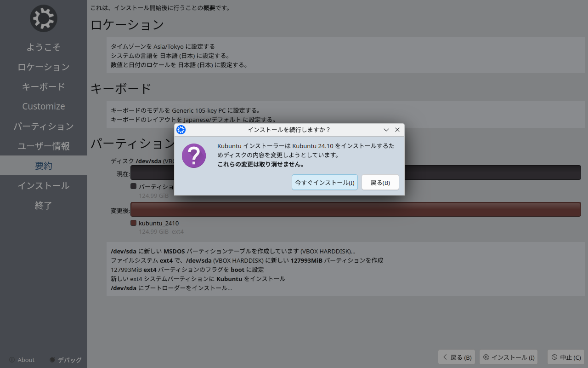Open the ユーザー情報 step in the sidebar
Image resolution: width=588 pixels, height=368 pixels.
tap(44, 146)
